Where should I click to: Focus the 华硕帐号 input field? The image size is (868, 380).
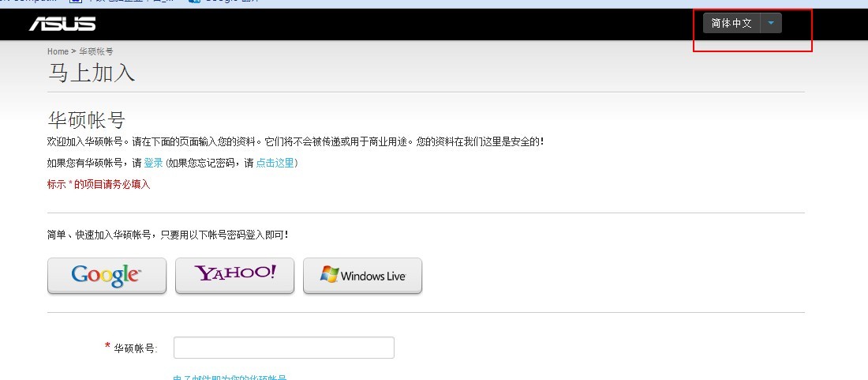point(284,348)
